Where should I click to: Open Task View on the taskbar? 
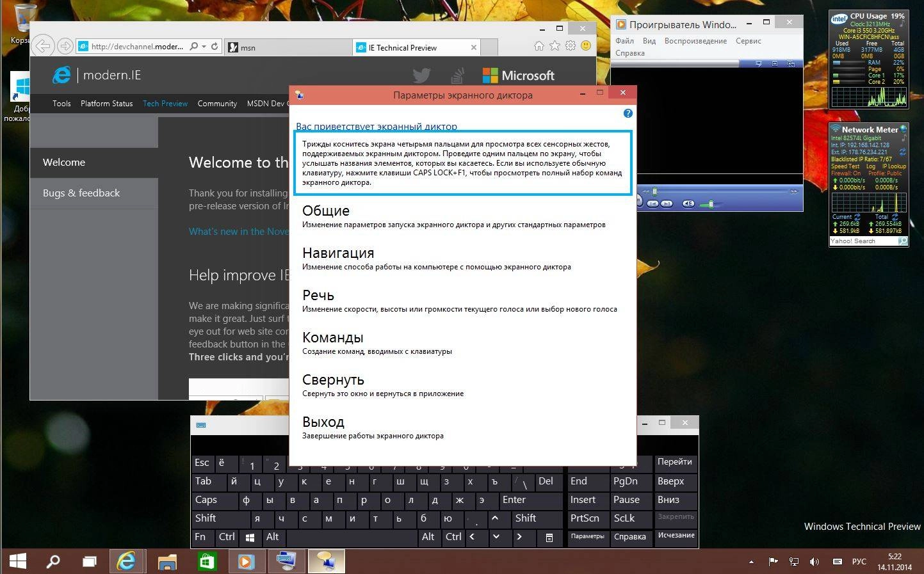click(90, 561)
